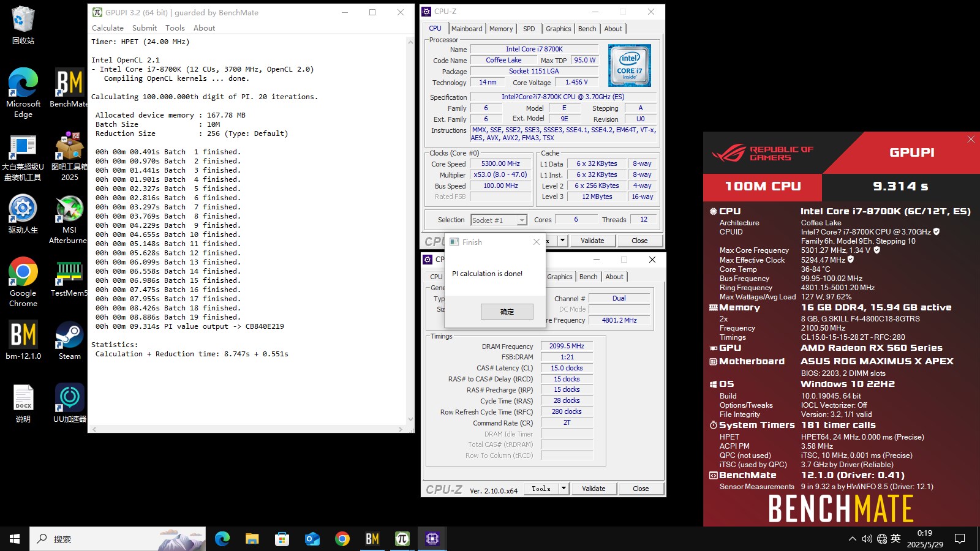Image resolution: width=980 pixels, height=551 pixels.
Task: Expand the Tools dropdown arrow in upper CPU-Z
Action: pos(563,241)
